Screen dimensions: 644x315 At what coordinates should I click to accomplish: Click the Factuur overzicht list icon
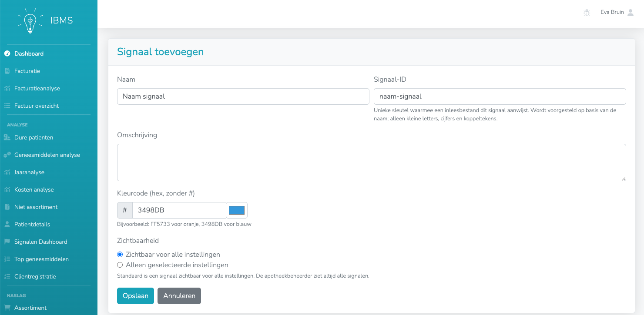coord(7,106)
